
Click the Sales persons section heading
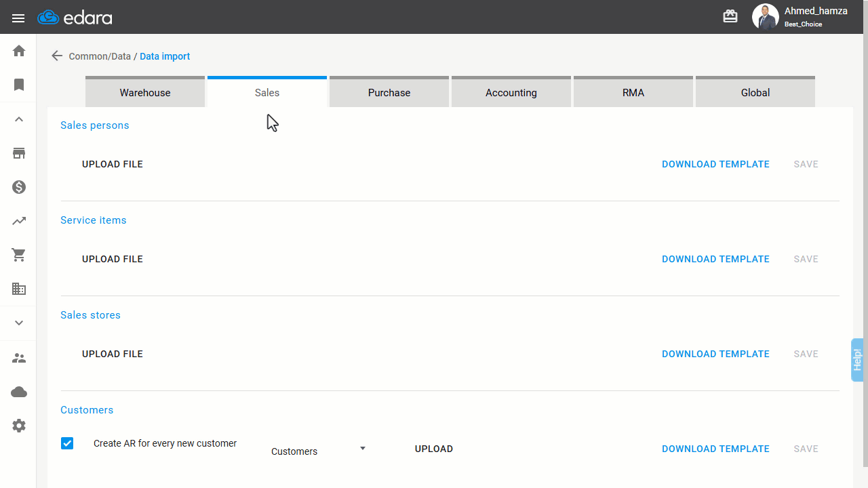click(x=95, y=125)
